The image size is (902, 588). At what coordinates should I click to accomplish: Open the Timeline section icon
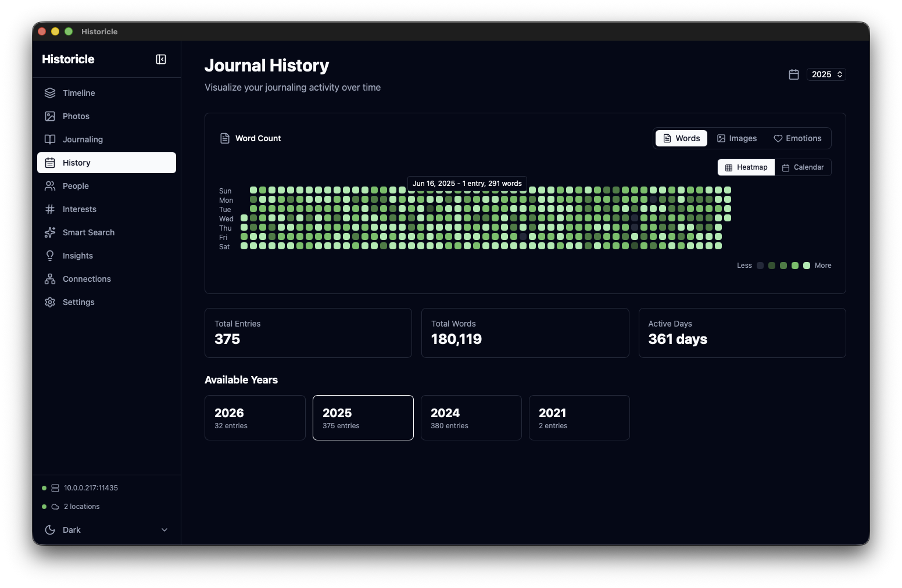pos(51,93)
